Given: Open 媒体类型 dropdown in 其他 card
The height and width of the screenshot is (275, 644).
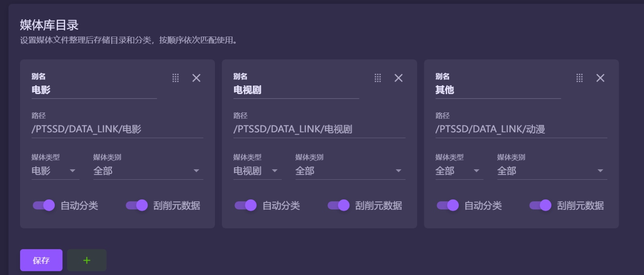Looking at the screenshot, I should (x=459, y=171).
